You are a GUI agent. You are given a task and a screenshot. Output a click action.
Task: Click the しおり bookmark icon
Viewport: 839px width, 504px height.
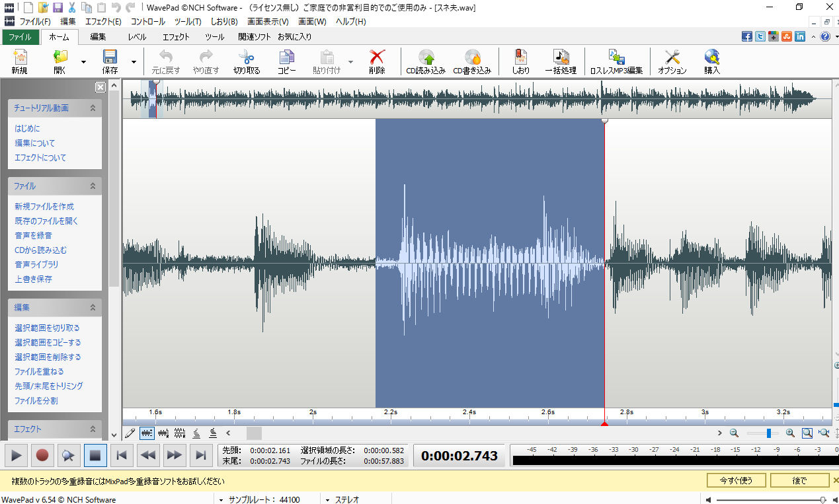(x=521, y=57)
